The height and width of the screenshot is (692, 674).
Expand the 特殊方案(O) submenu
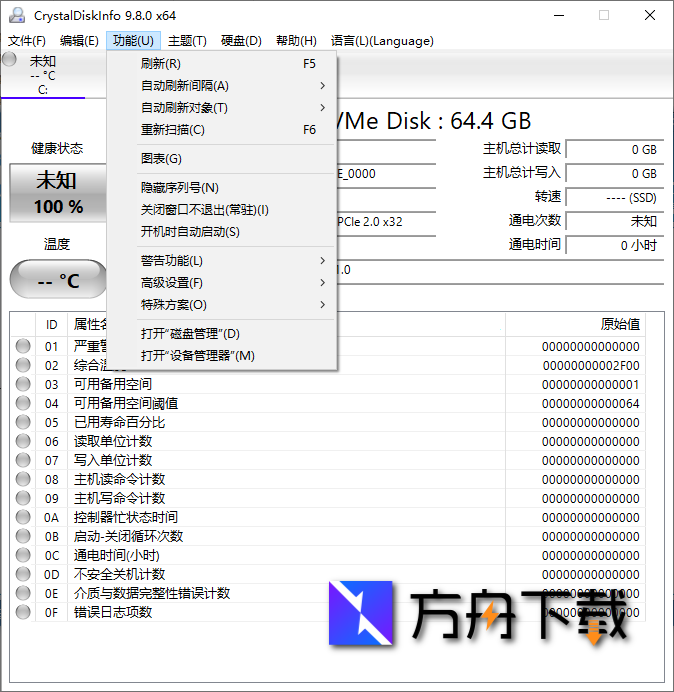coord(222,305)
